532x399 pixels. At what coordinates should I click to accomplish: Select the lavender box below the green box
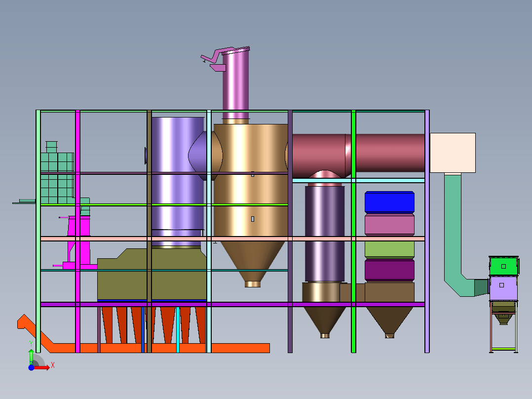(x=503, y=288)
